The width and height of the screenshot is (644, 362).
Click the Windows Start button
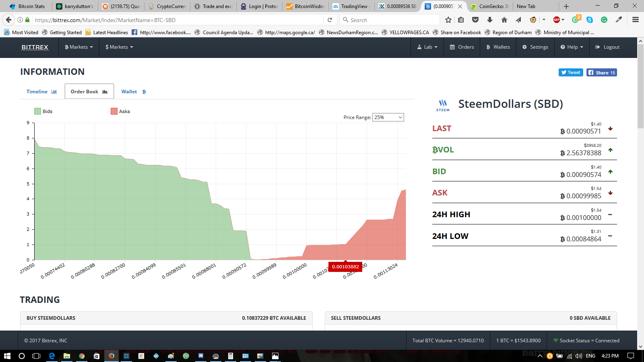pyautogui.click(x=7, y=356)
